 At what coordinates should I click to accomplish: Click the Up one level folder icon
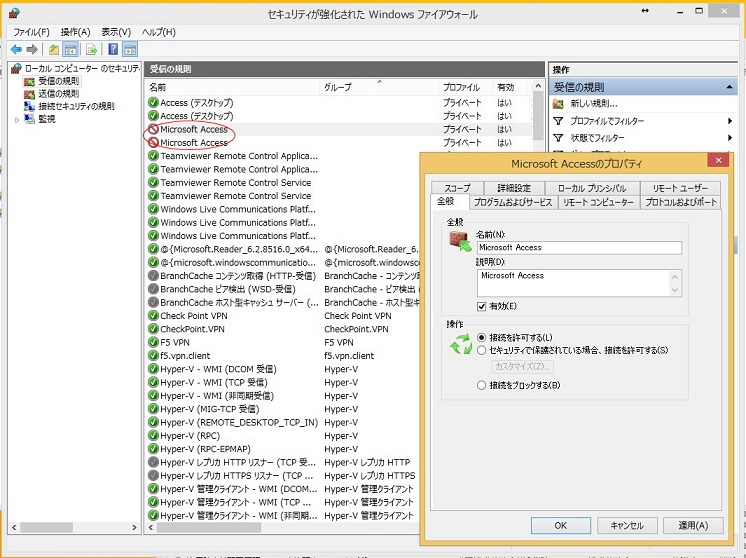pyautogui.click(x=54, y=49)
